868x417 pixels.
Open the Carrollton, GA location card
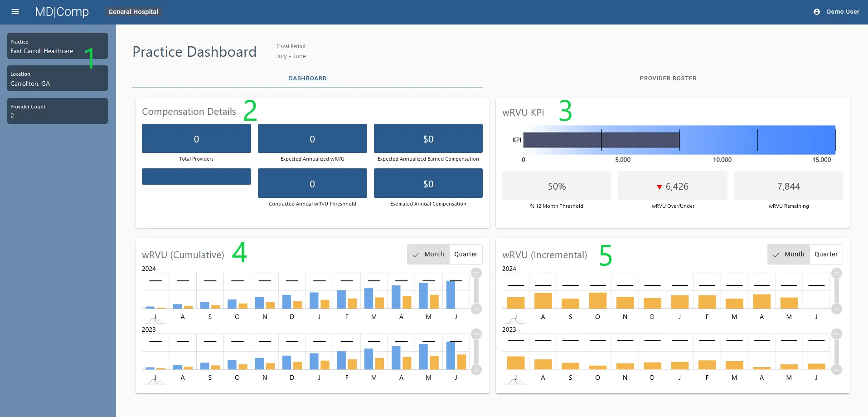coord(58,78)
